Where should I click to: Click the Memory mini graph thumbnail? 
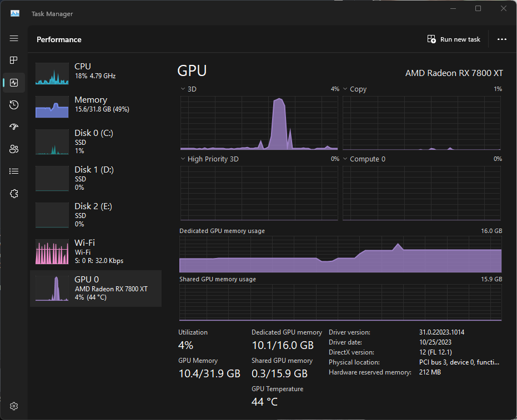click(52, 107)
